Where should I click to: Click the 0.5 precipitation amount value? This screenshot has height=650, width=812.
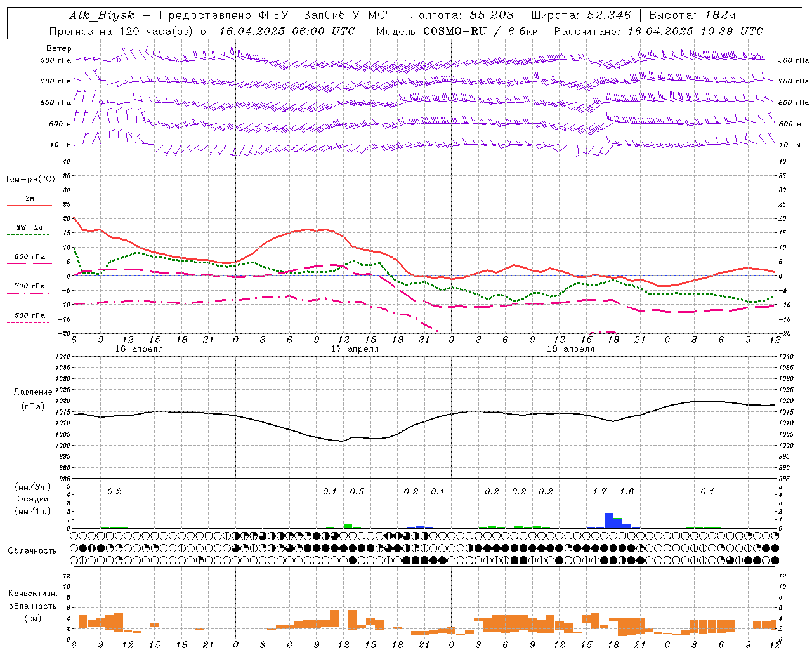coord(357,491)
